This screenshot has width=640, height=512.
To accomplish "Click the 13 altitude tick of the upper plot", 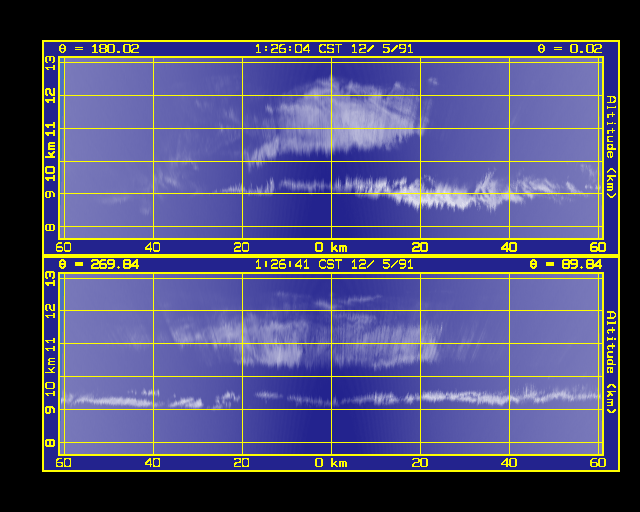I will [50, 63].
